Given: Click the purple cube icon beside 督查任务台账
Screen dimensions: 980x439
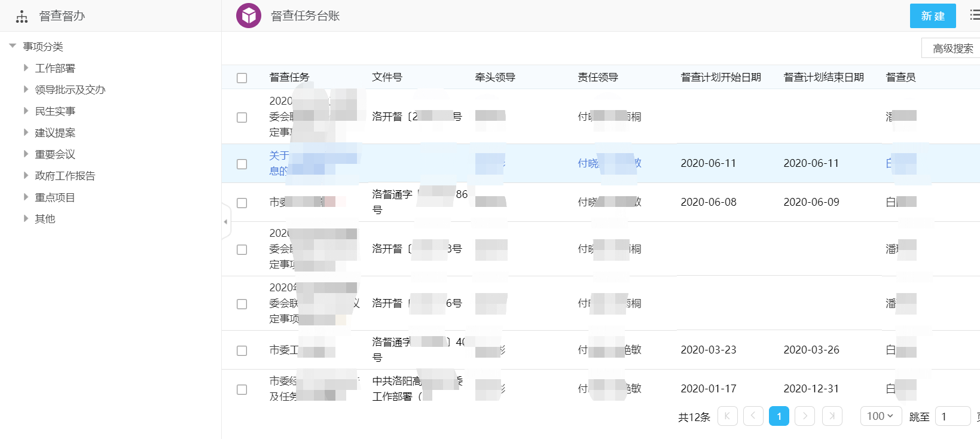Looking at the screenshot, I should click(x=249, y=16).
